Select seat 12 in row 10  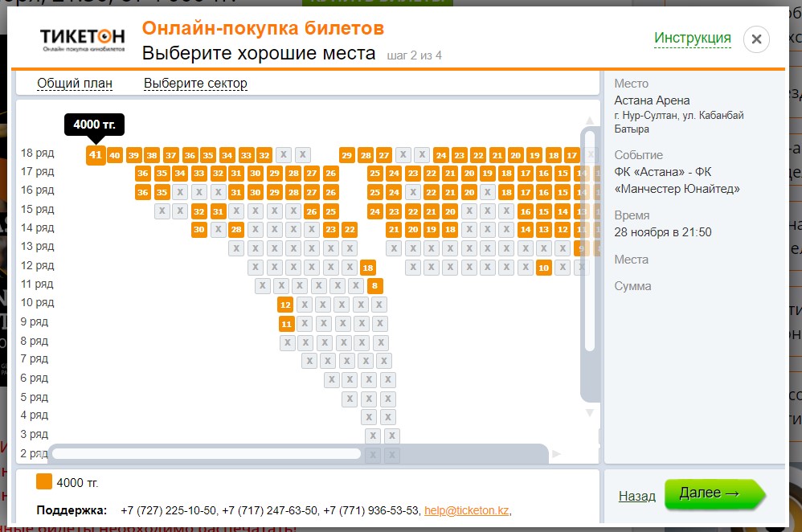(x=285, y=305)
